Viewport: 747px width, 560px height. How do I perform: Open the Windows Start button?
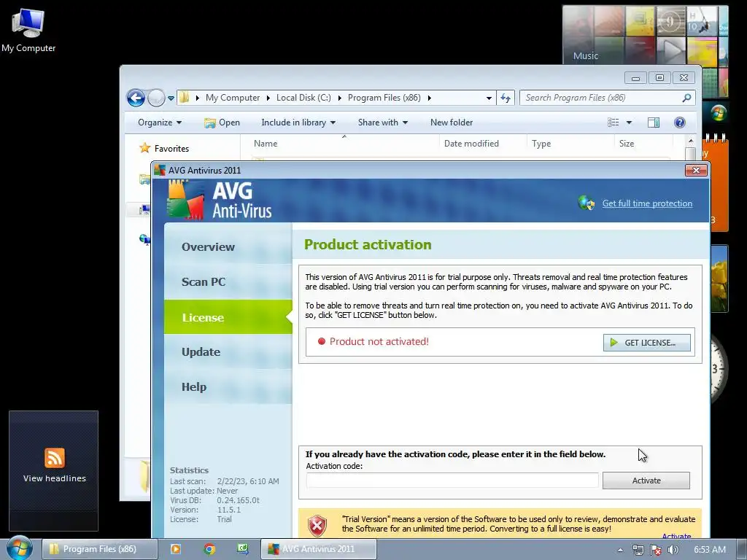(20, 549)
